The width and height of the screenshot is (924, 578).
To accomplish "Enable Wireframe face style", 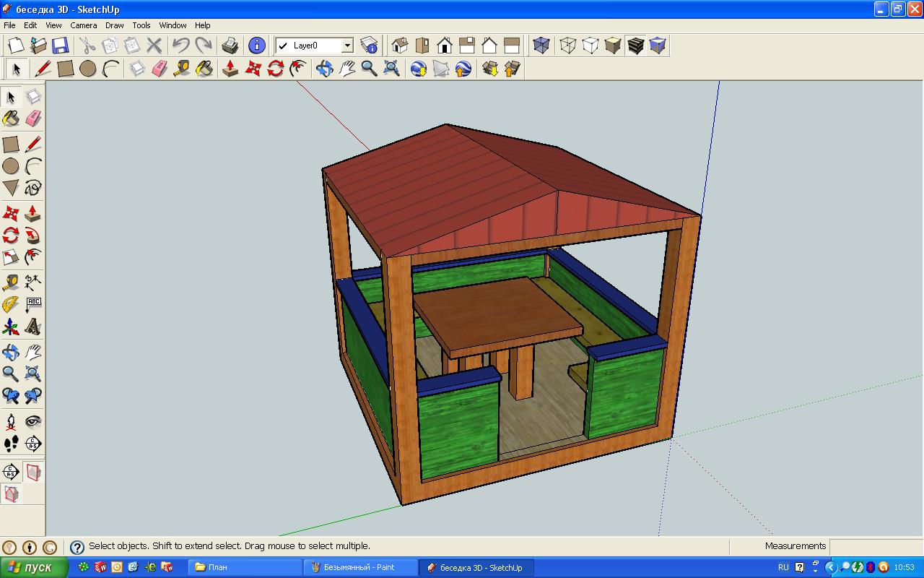I will click(x=568, y=46).
